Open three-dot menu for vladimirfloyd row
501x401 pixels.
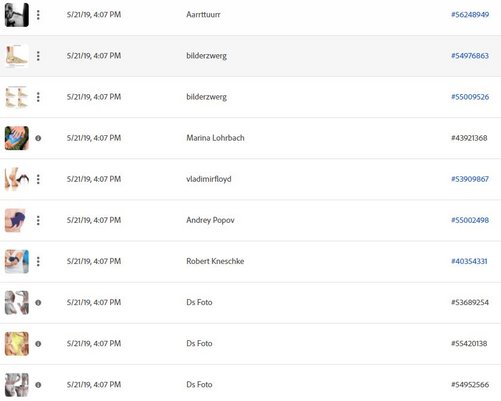click(38, 179)
